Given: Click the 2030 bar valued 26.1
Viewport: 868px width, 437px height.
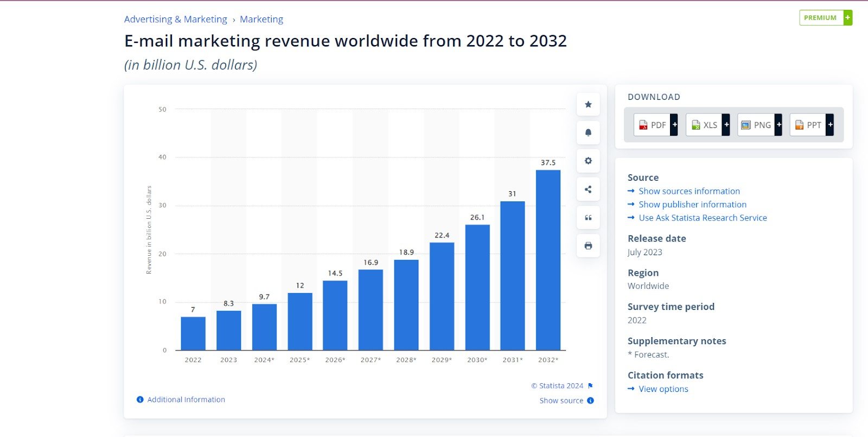Looking at the screenshot, I should tap(477, 288).
